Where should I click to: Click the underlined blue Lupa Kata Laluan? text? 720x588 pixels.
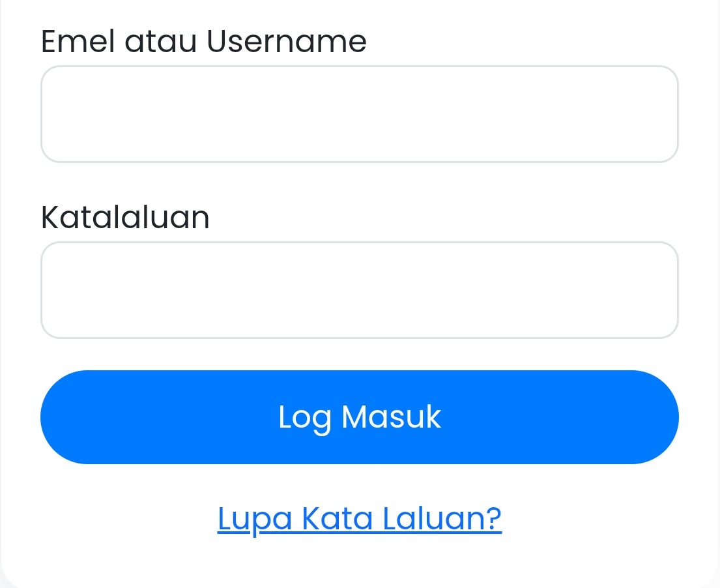click(x=359, y=518)
